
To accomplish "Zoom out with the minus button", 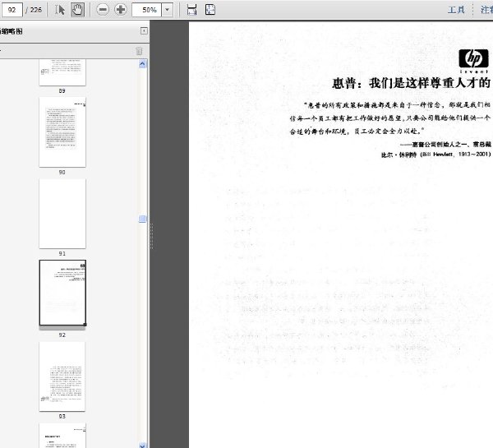I will pyautogui.click(x=103, y=10).
